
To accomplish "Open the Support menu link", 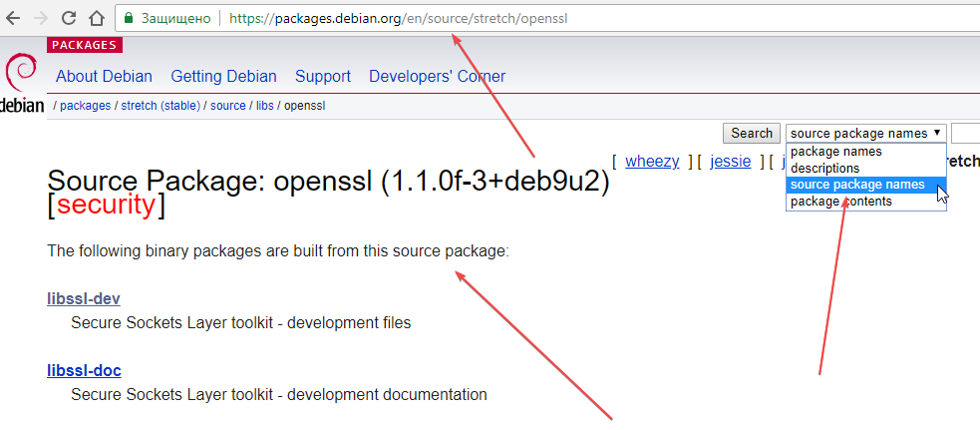I will pyautogui.click(x=323, y=77).
